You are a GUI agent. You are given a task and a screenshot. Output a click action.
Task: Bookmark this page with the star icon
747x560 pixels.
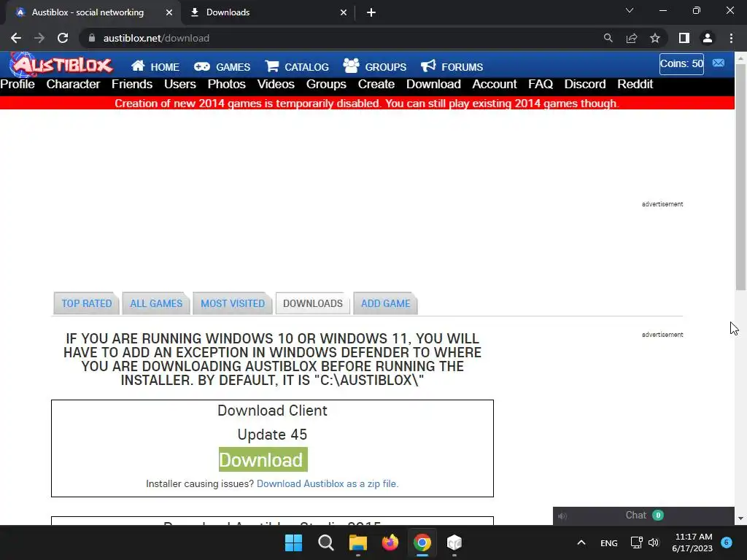(x=655, y=38)
